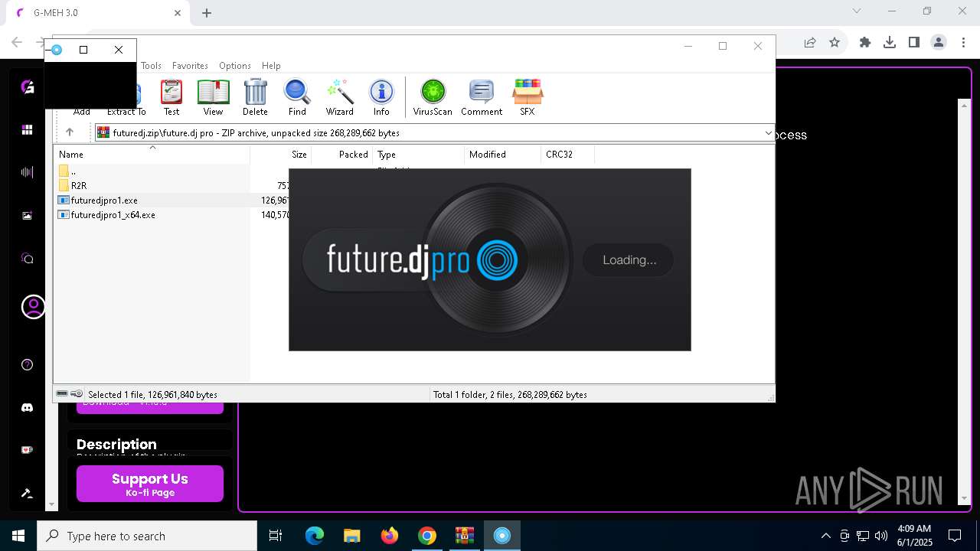
Task: Expand Chrome tab search chevron
Action: click(x=857, y=11)
